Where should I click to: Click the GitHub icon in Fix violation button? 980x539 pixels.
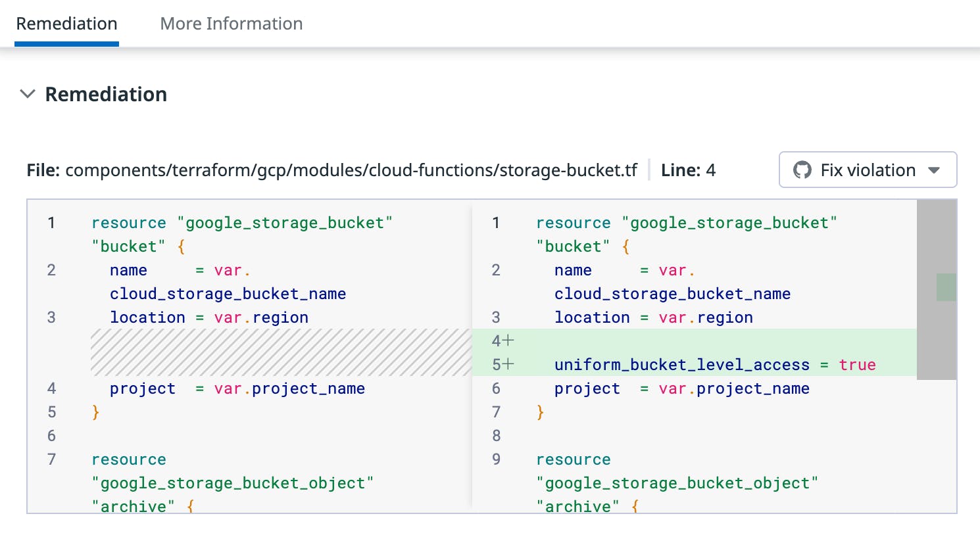[x=802, y=170]
